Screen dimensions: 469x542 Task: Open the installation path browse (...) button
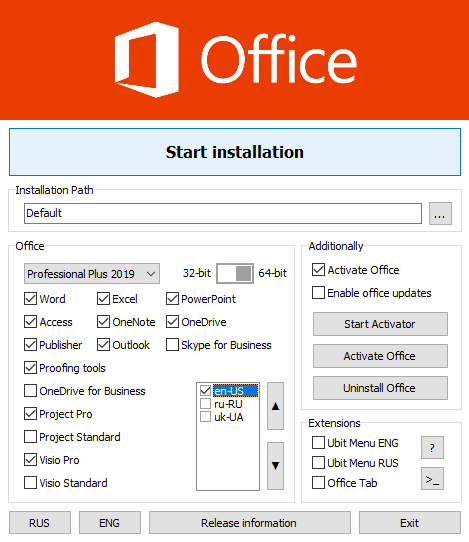point(440,213)
